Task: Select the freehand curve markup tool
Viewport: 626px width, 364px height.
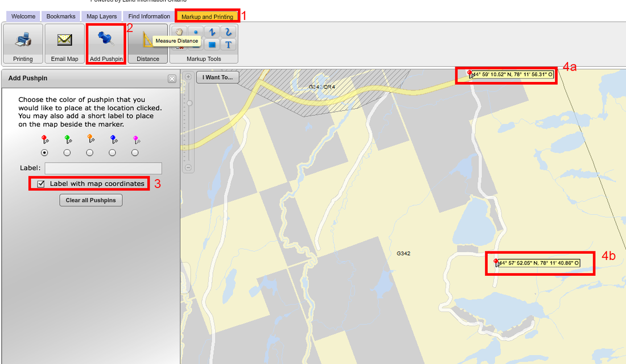Action: (x=228, y=31)
